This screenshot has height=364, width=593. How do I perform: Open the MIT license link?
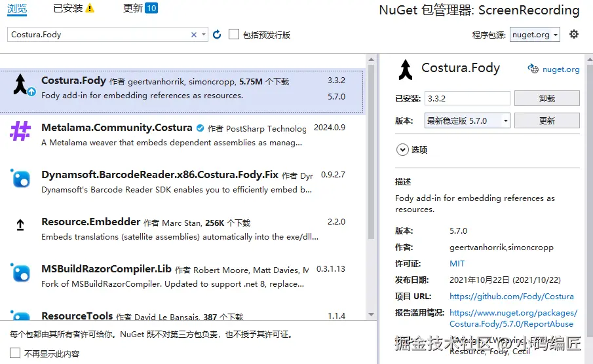(457, 263)
